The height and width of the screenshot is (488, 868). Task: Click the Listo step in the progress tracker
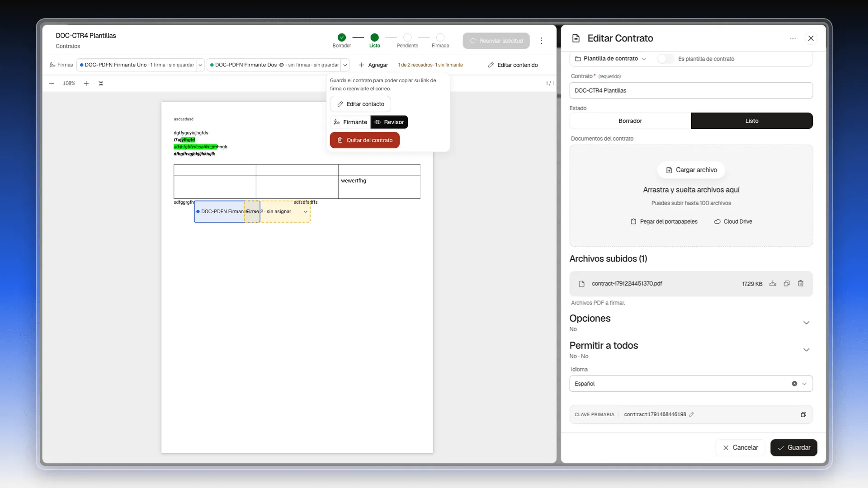click(x=374, y=40)
